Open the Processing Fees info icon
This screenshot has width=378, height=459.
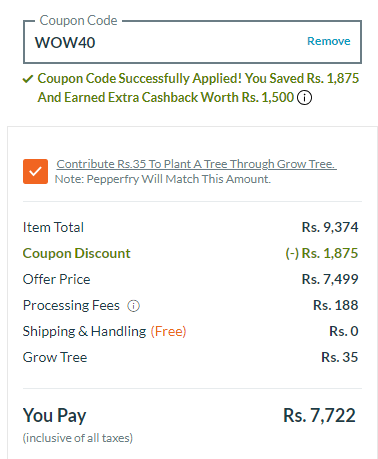[134, 306]
